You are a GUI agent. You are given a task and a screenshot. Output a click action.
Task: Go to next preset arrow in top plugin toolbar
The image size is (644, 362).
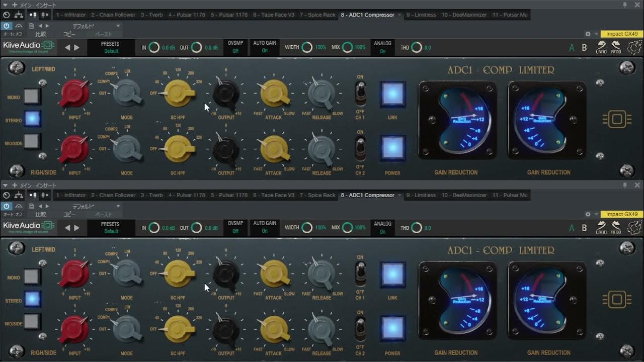[x=77, y=48]
